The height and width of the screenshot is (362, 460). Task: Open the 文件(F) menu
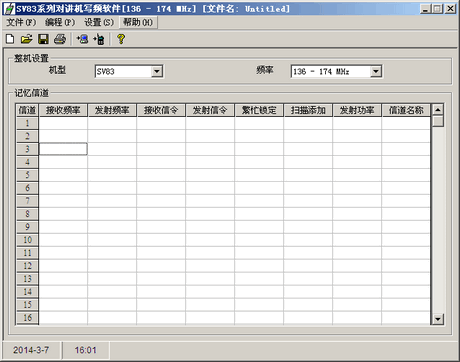[x=21, y=22]
